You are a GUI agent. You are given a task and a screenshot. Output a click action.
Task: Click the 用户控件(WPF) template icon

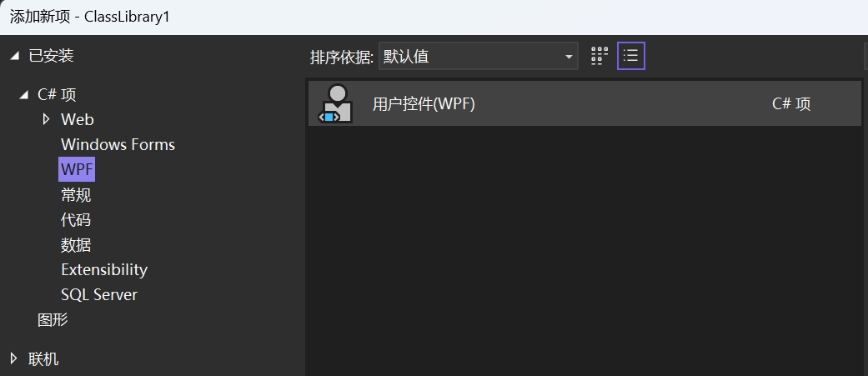(x=335, y=103)
